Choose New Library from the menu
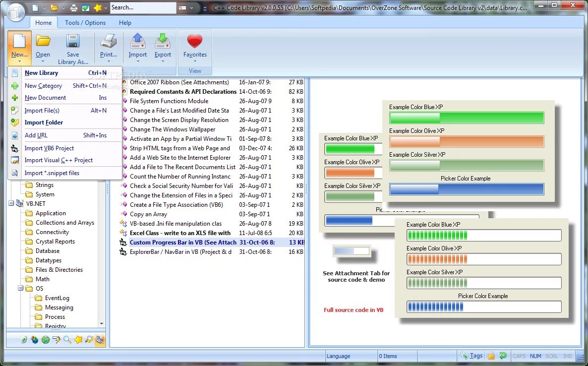The width and height of the screenshot is (588, 366). pos(65,73)
